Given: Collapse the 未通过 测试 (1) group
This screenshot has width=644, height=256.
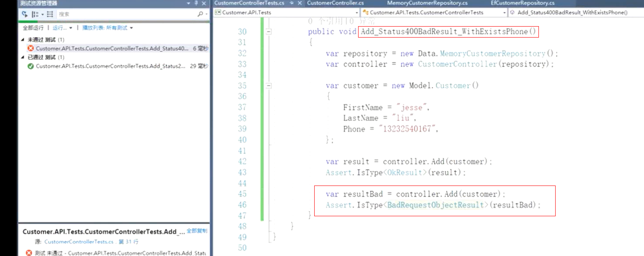Looking at the screenshot, I should [x=22, y=40].
